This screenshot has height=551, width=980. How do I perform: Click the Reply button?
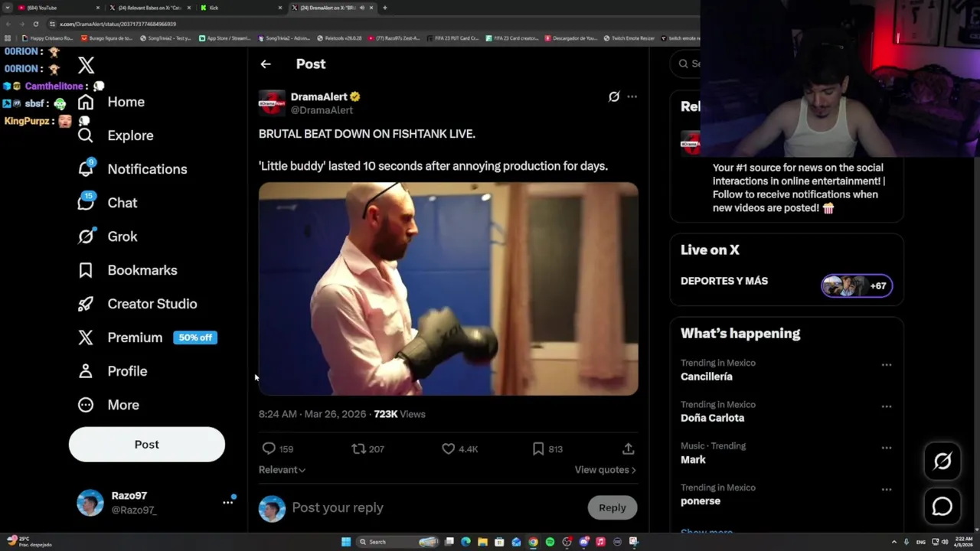[x=612, y=507]
